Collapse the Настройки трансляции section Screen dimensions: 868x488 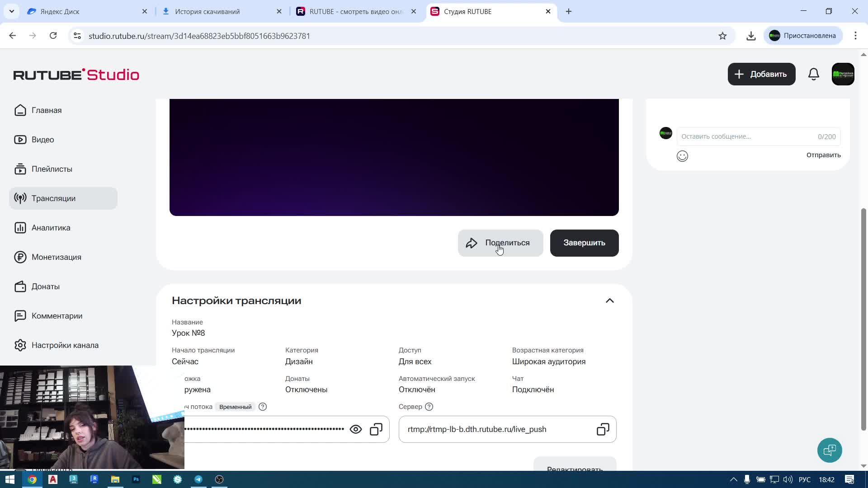[609, 301]
